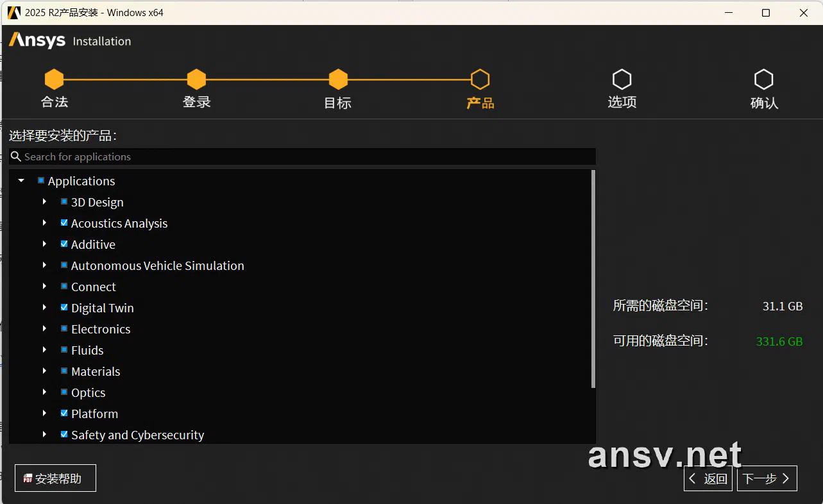Click the 登录 step hexagon icon
This screenshot has width=823, height=504.
pyautogui.click(x=196, y=80)
